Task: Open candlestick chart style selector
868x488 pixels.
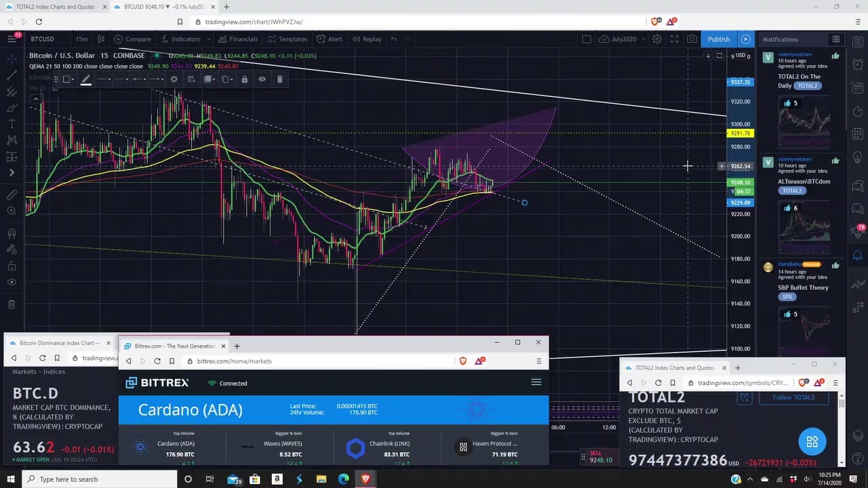Action: coord(101,39)
